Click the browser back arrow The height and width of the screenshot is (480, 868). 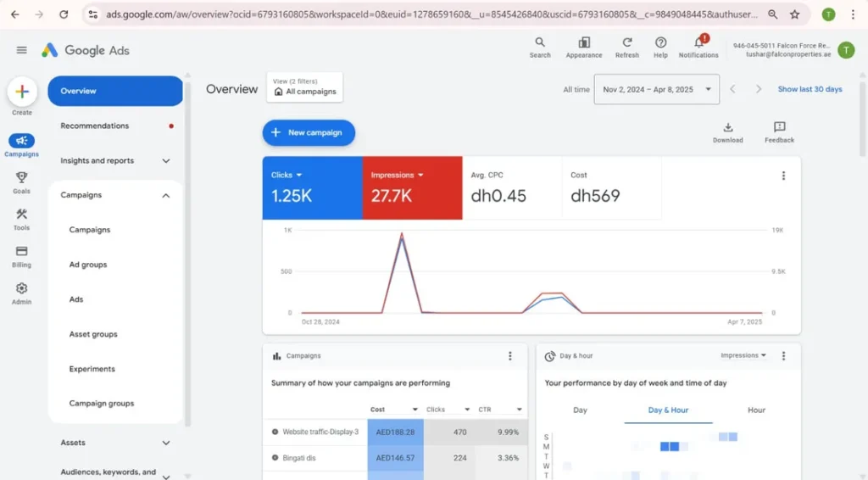click(15, 14)
